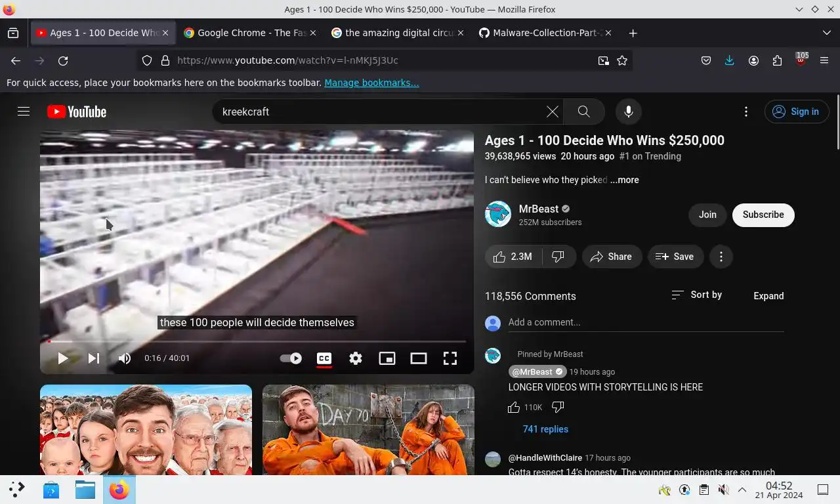The width and height of the screenshot is (840, 504).
Task: Click the URL address bar
Action: coord(384,60)
